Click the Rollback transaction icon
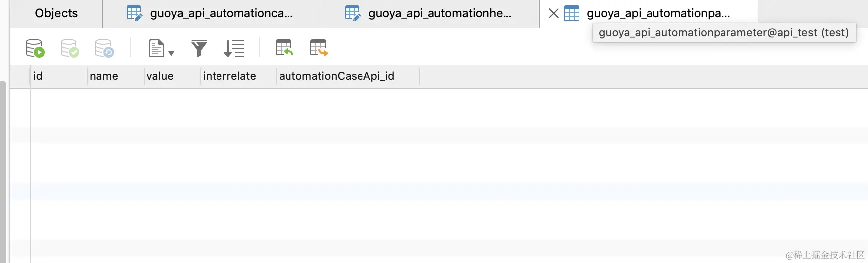Screen dimensions: 868x263 pos(104,48)
